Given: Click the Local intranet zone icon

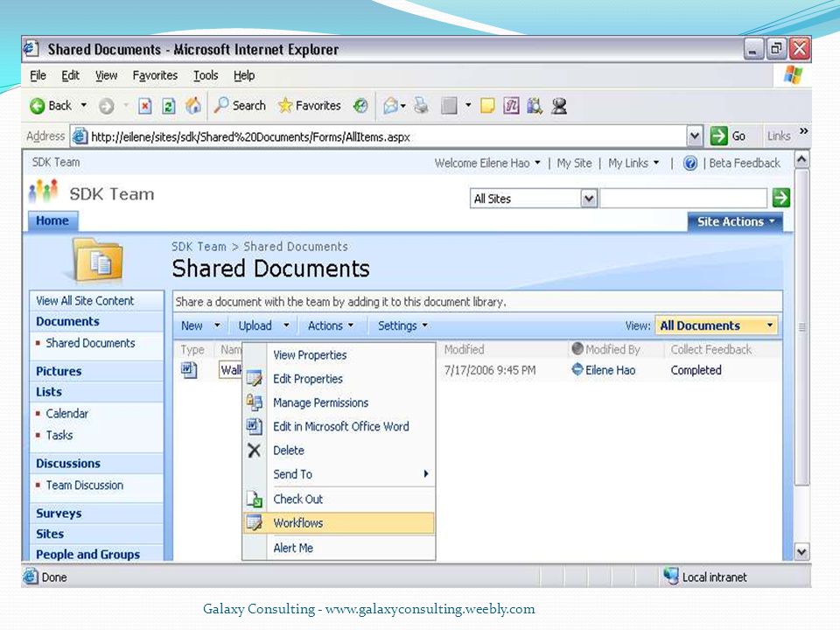Looking at the screenshot, I should tap(671, 577).
